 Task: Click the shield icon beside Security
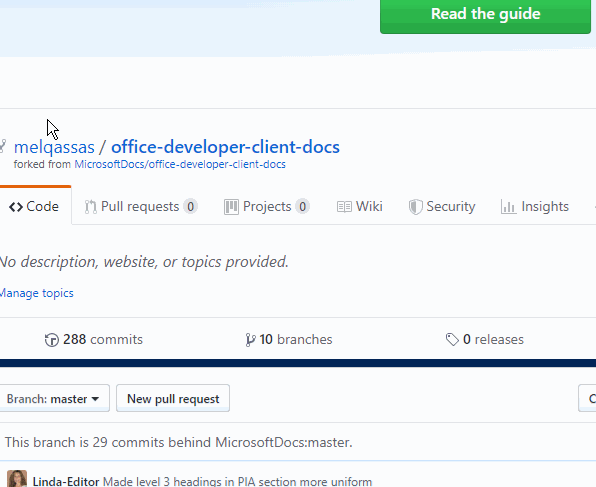tap(415, 207)
